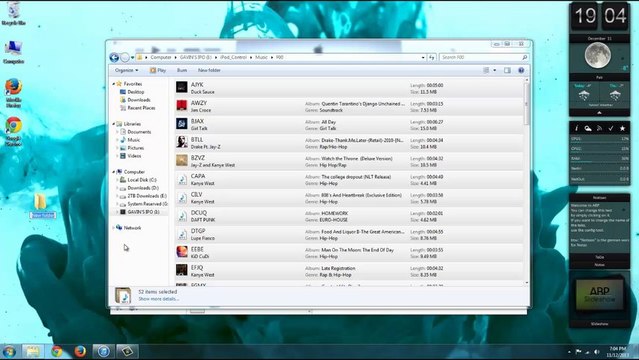Select the BZVZ Jay-Z and Kanye West file
The width and height of the screenshot is (639, 360).
[x=349, y=161]
